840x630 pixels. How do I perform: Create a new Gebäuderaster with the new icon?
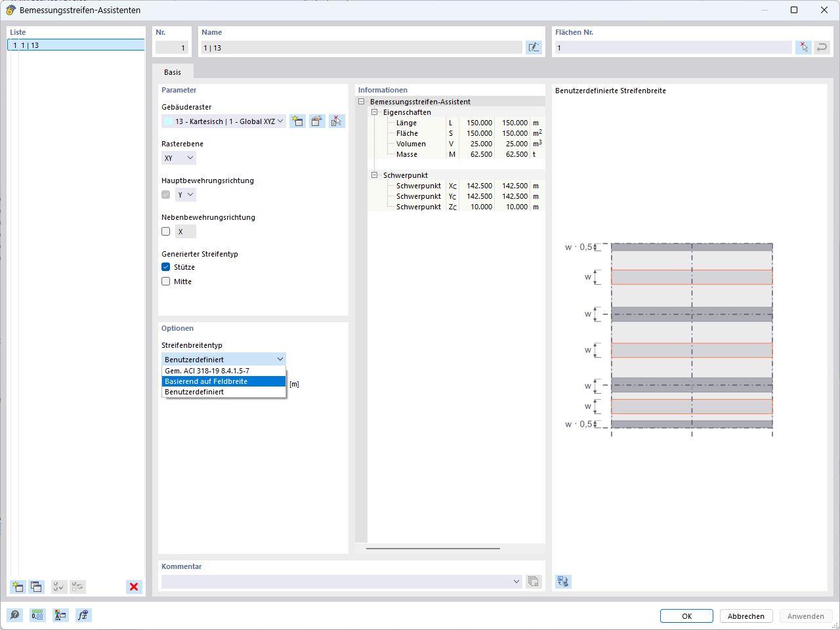coord(298,121)
